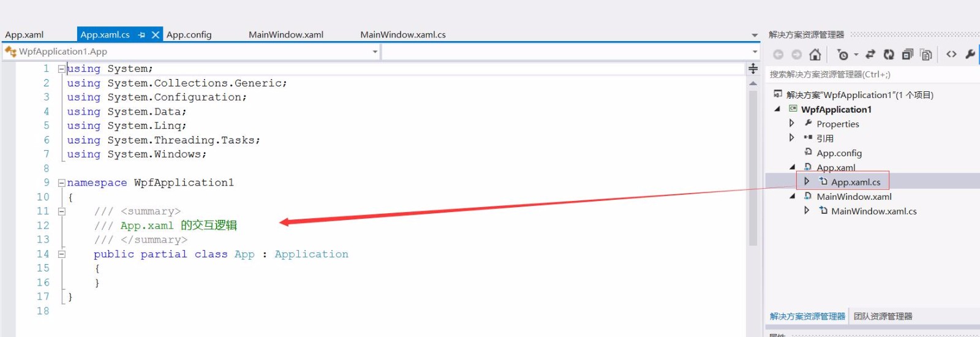Click 'System.Collections.Generic' in line 2
The width and height of the screenshot is (980, 337).
195,83
